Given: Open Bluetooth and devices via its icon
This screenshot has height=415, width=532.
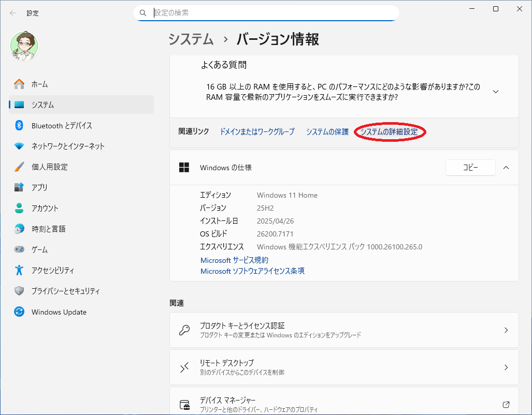Looking at the screenshot, I should 19,125.
